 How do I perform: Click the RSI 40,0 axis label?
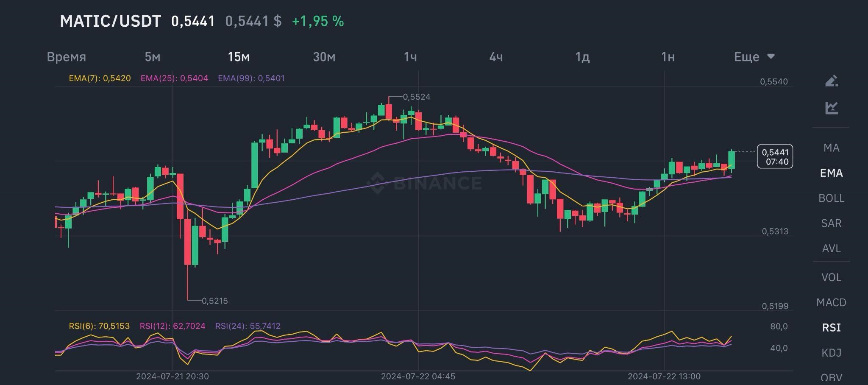click(x=779, y=348)
